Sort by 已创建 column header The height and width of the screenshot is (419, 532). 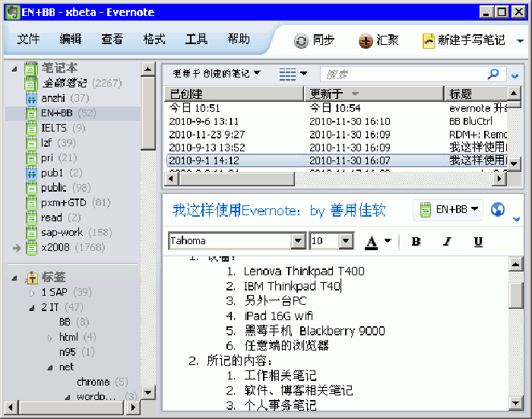pos(234,94)
